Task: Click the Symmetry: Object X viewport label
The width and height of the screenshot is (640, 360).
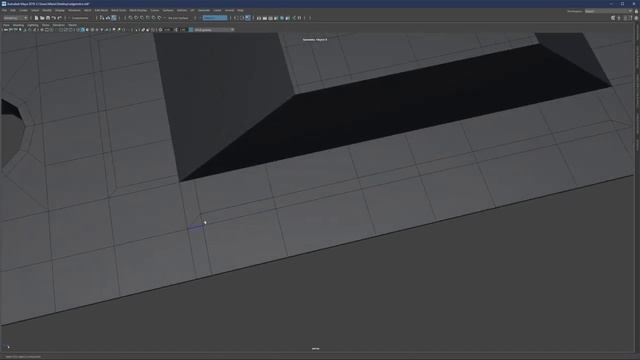Action: pos(315,40)
